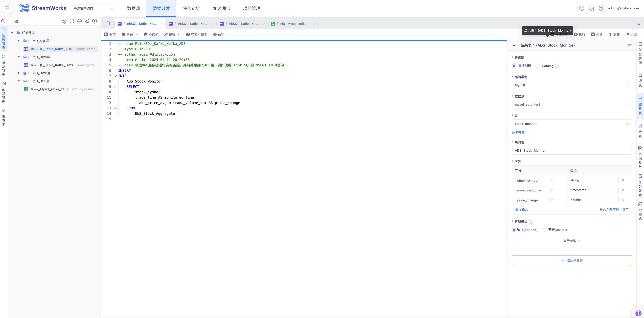The image size is (644, 318).
Task: Select the 直接创建 radio button
Action: 514,66
